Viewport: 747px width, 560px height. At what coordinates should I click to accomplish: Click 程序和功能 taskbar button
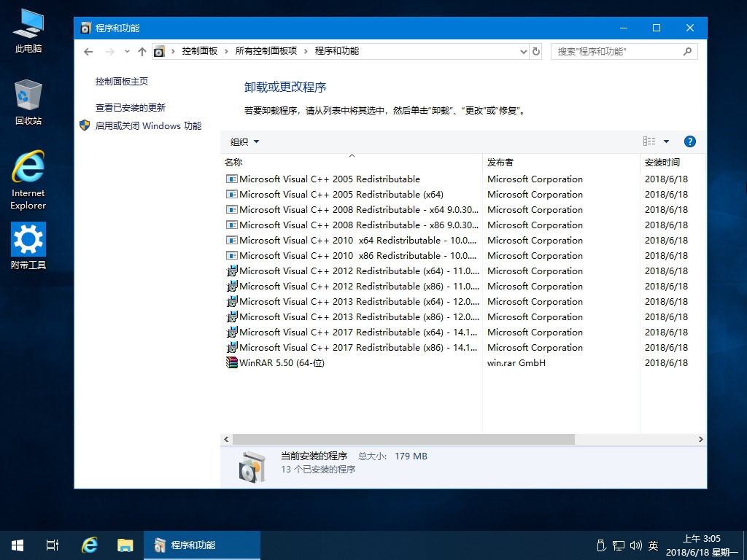point(202,545)
